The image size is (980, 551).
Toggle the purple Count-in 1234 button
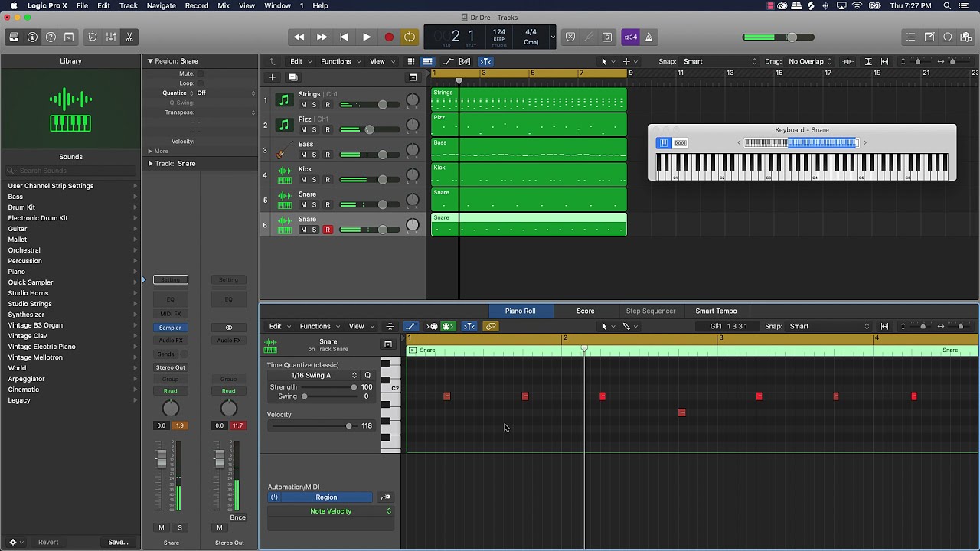point(630,37)
